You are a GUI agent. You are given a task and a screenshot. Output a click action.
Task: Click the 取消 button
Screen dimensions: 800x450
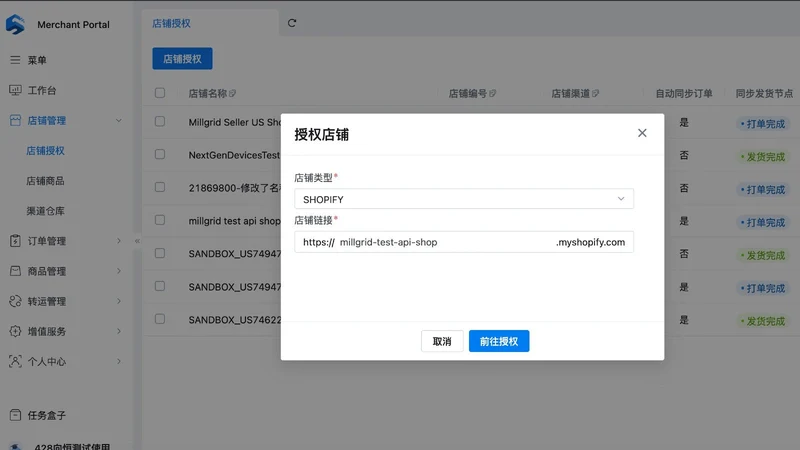pos(442,341)
